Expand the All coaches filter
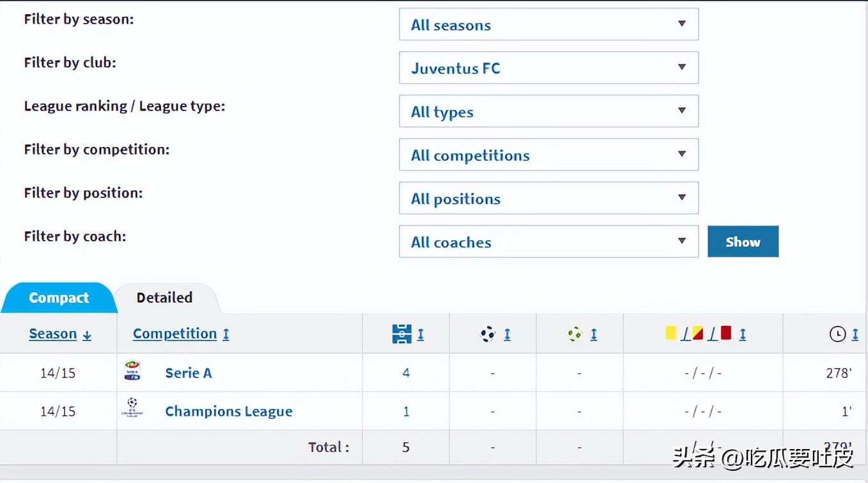The width and height of the screenshot is (868, 483). 548,241
